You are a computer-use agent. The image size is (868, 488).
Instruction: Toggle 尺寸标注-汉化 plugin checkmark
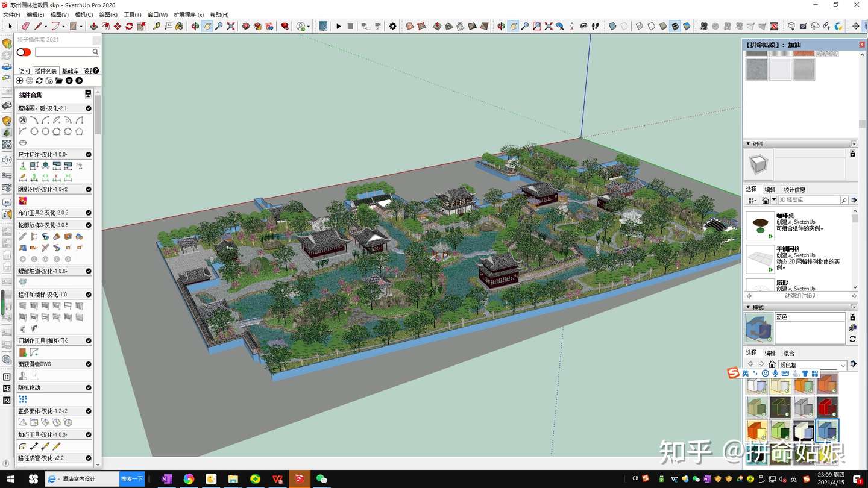[89, 155]
